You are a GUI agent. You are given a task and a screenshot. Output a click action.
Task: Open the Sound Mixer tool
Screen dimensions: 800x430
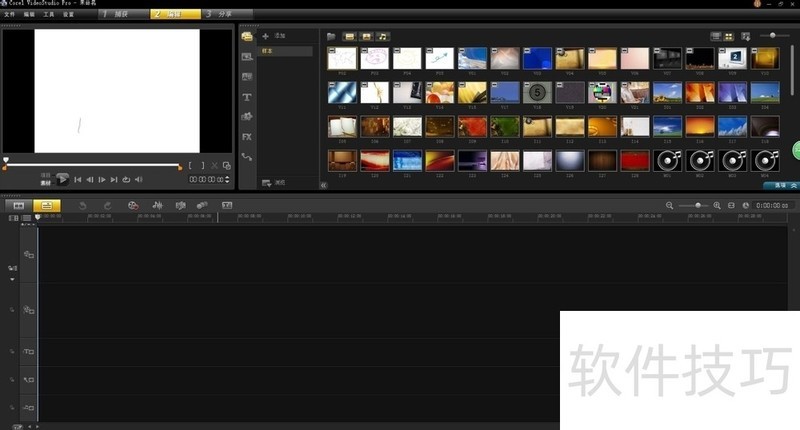[x=157, y=205]
